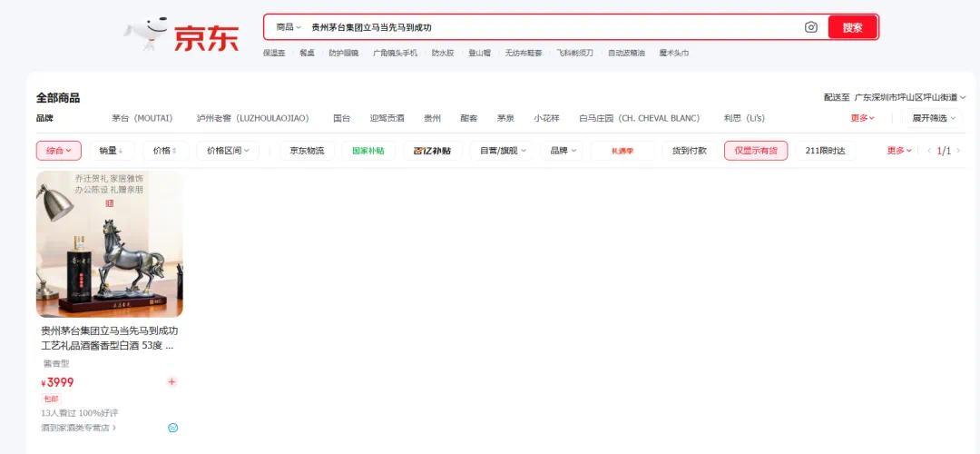Click the 1/1 page indicator
This screenshot has width=980, height=454.
coord(944,151)
